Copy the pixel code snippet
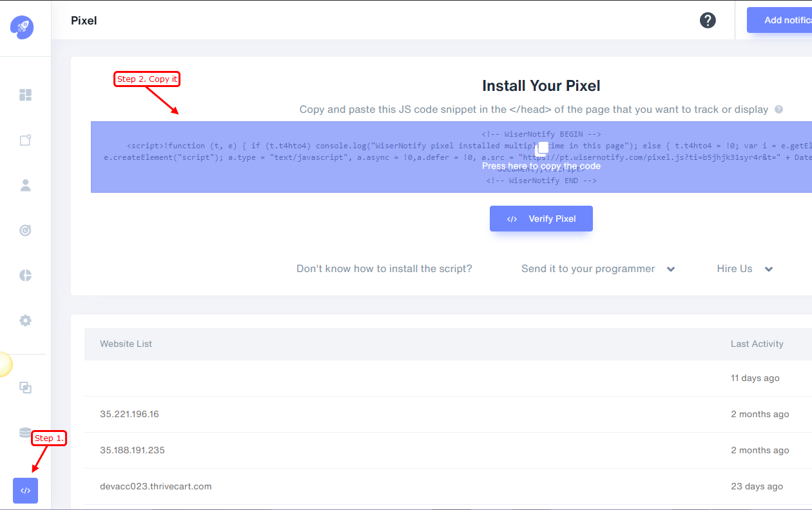 [541, 157]
